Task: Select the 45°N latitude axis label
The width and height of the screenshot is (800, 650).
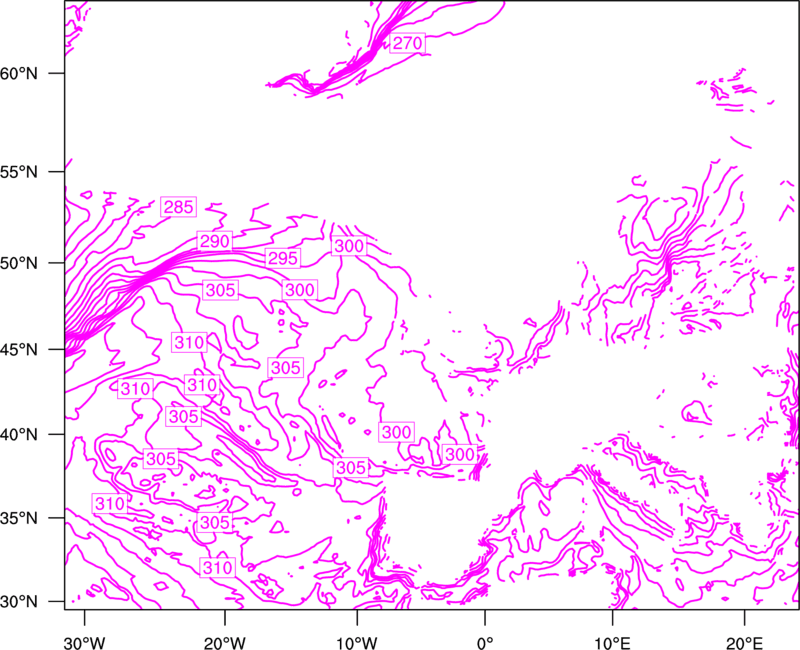Action: pyautogui.click(x=19, y=350)
